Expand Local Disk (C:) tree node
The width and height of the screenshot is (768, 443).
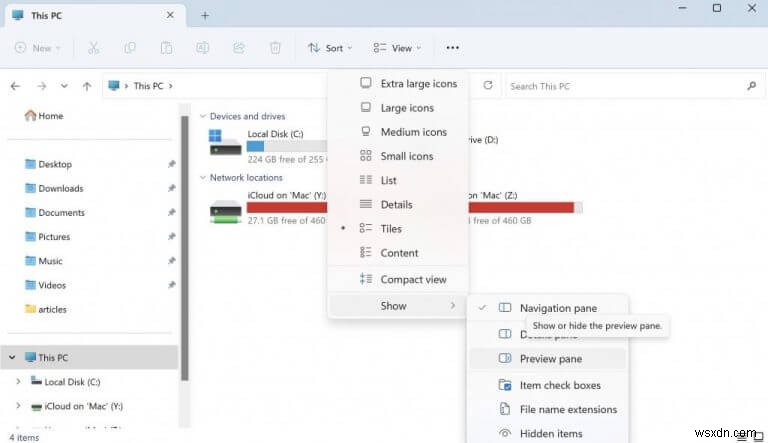[x=18, y=381]
